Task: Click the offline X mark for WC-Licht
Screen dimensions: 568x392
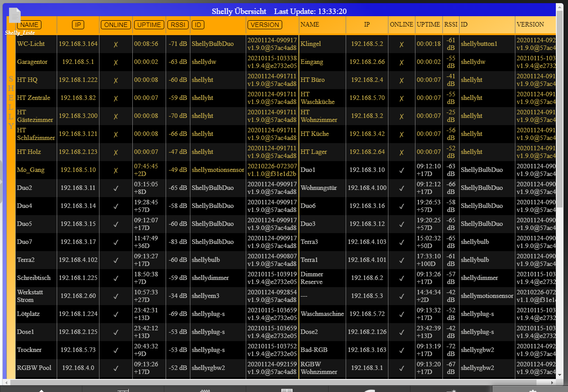Action: coord(116,44)
